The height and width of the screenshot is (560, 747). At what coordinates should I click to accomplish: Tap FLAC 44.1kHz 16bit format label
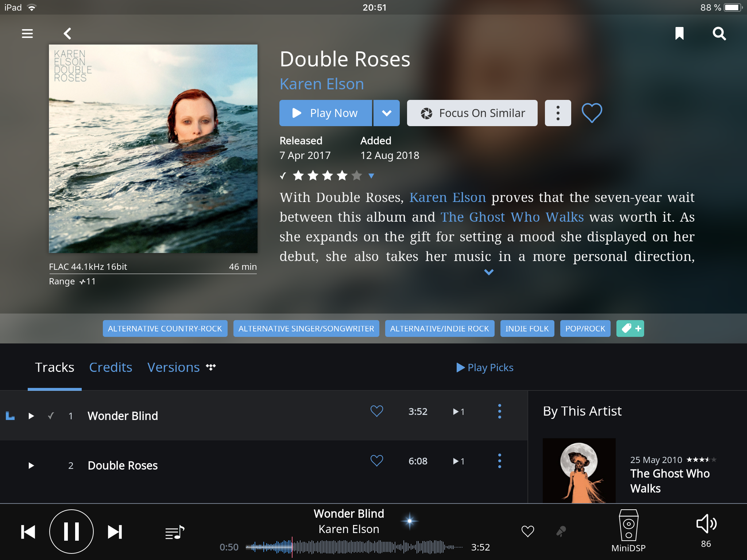[x=88, y=267]
